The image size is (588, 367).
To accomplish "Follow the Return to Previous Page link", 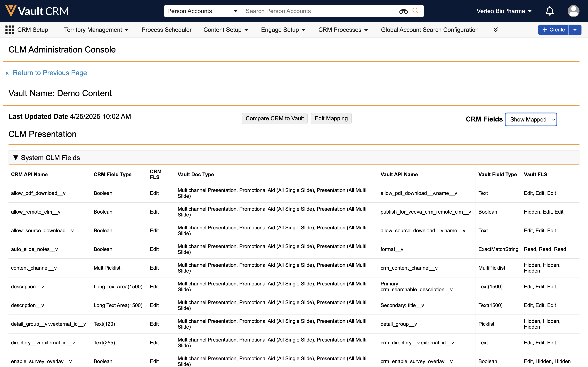I will point(50,73).
